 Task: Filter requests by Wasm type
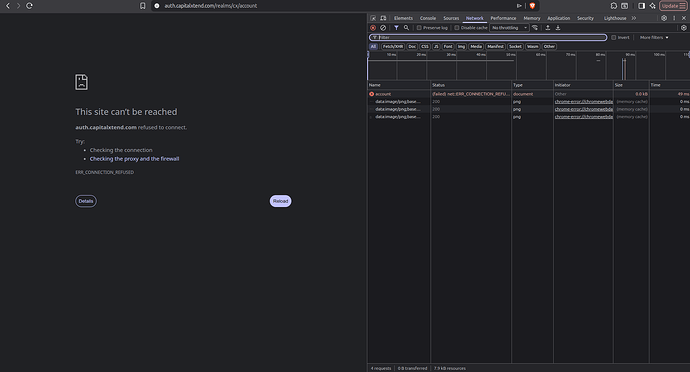tap(532, 46)
